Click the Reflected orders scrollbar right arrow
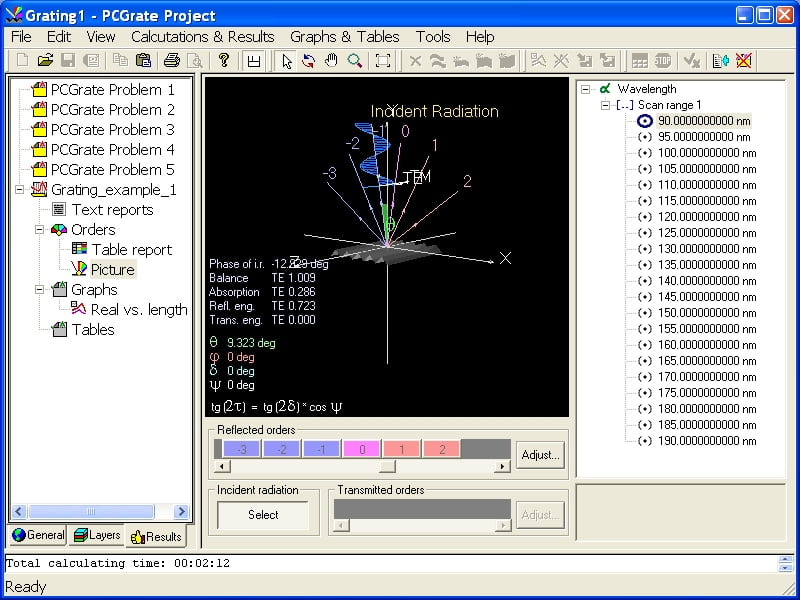Viewport: 800px width, 600px height. coord(503,466)
